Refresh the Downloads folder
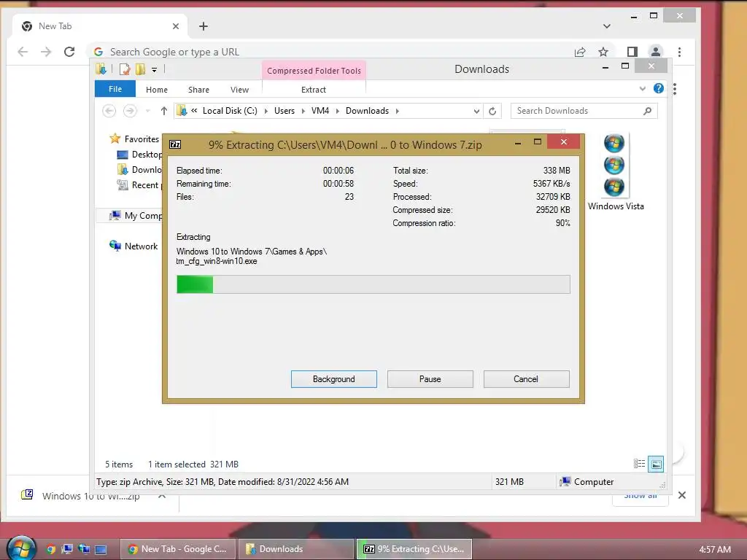Image resolution: width=747 pixels, height=560 pixels. [492, 112]
